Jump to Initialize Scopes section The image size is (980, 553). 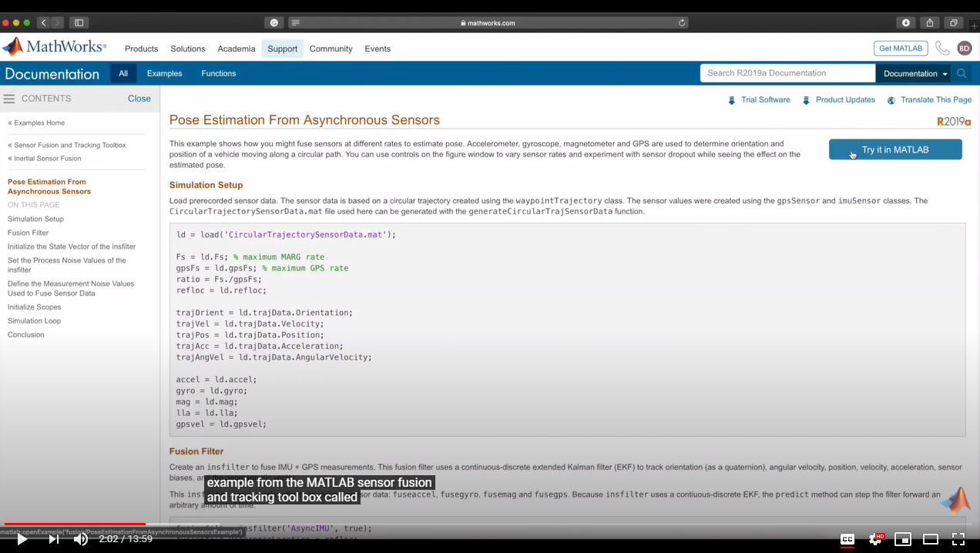pos(35,307)
